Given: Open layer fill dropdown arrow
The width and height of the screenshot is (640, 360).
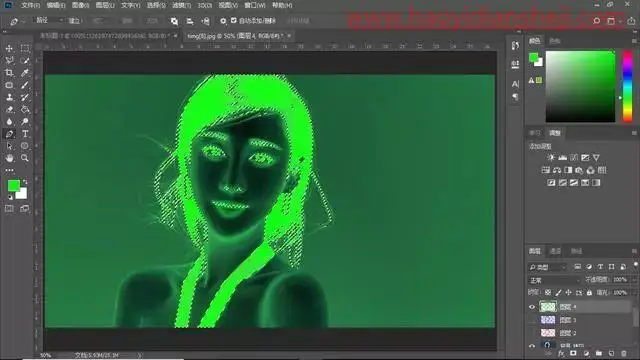Looking at the screenshot, I should (x=634, y=293).
